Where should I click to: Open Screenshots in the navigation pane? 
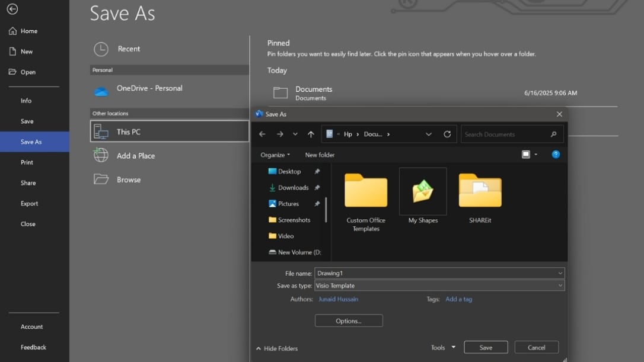pos(294,220)
